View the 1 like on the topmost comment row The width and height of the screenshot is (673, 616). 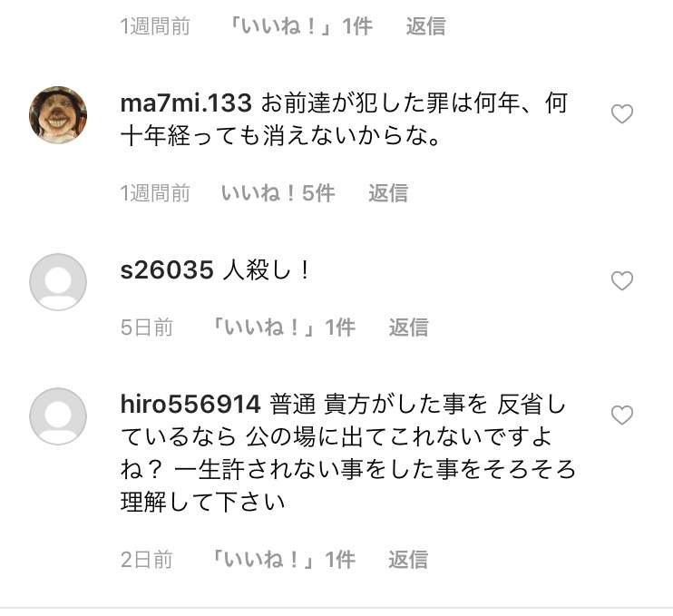pyautogui.click(x=300, y=26)
